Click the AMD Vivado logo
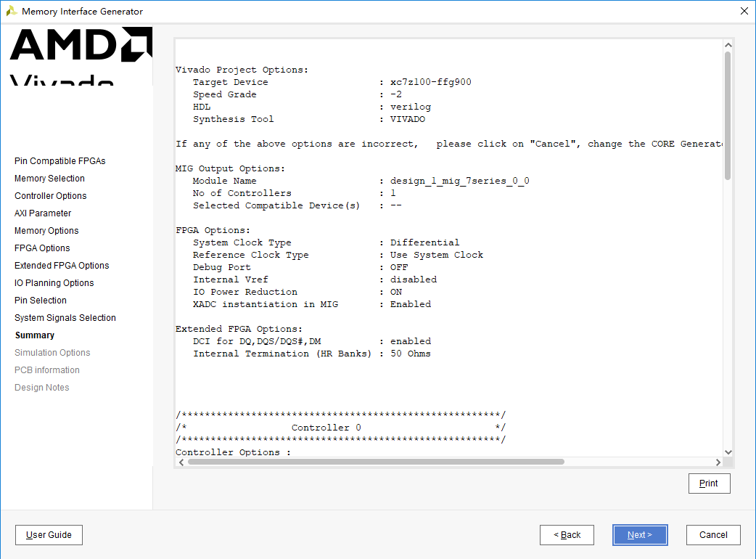Image resolution: width=756 pixels, height=559 pixels. click(81, 56)
